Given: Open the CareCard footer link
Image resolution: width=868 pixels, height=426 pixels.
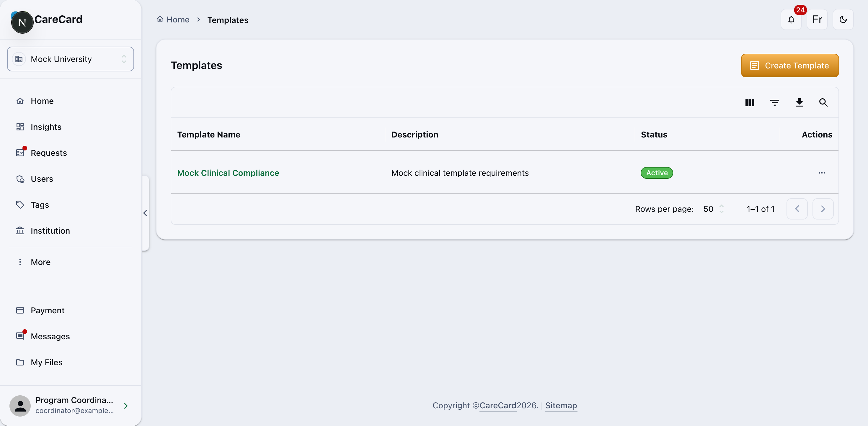Looking at the screenshot, I should click(x=498, y=405).
